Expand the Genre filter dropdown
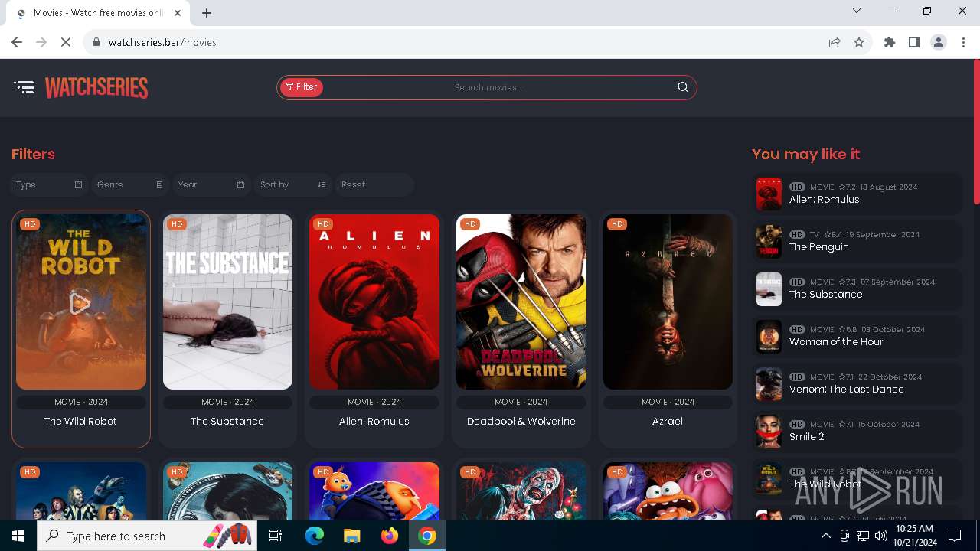980x551 pixels. coord(130,184)
